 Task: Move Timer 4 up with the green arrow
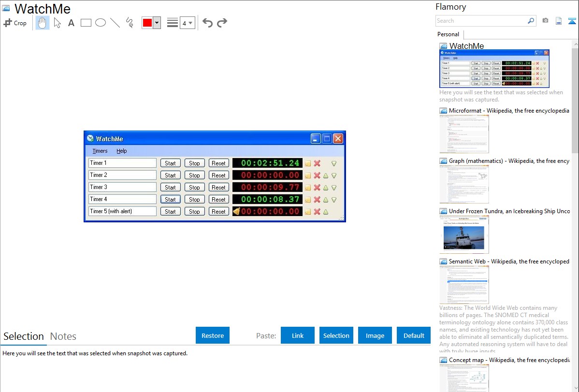point(326,200)
